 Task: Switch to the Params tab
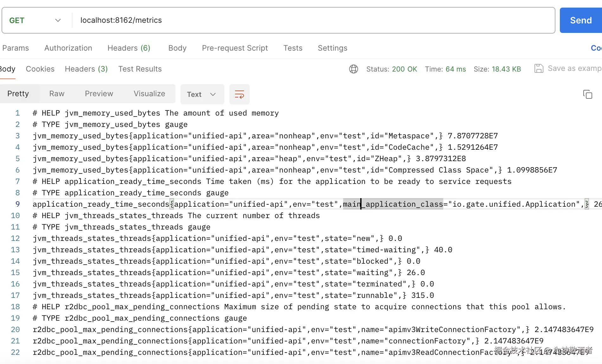pyautogui.click(x=16, y=48)
